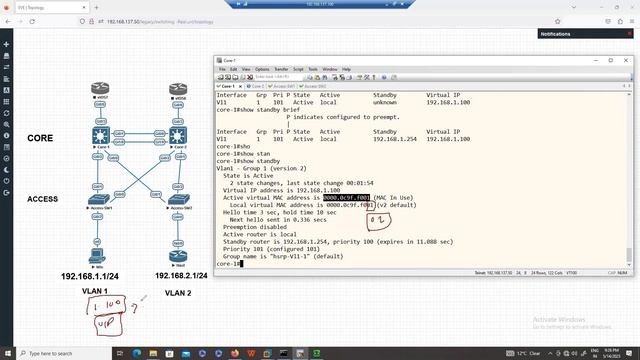The height and width of the screenshot is (360, 640).
Task: Open the Lab details sidebar icon
Action: [6, 147]
